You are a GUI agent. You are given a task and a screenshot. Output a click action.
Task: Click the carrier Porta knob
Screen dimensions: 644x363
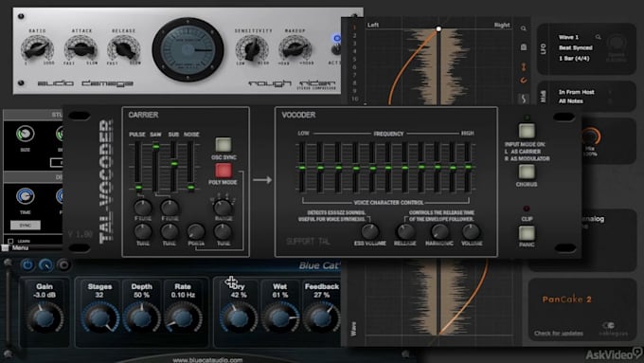click(196, 232)
